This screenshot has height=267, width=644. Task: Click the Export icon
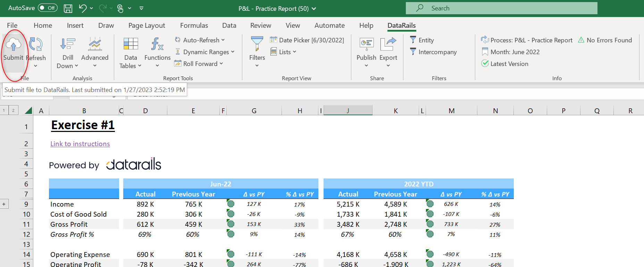pos(388,44)
